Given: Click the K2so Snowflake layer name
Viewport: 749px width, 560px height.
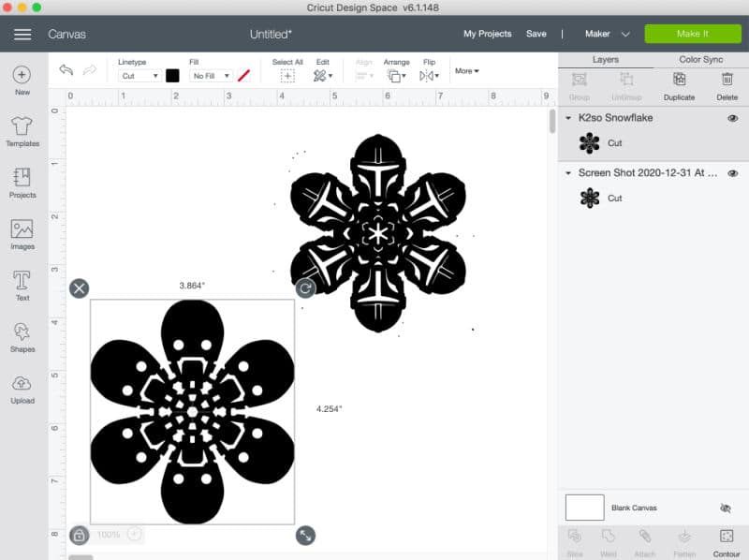Looking at the screenshot, I should point(615,118).
